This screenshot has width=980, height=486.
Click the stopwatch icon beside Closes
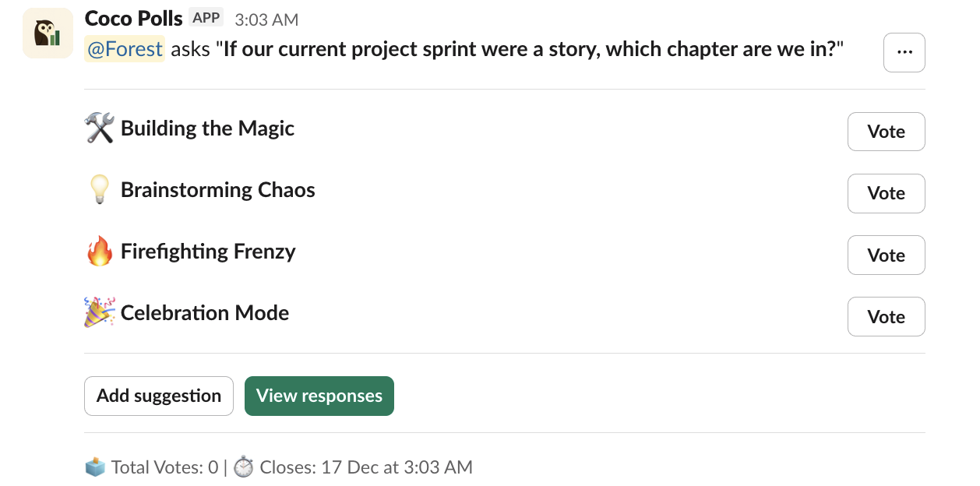pos(244,467)
